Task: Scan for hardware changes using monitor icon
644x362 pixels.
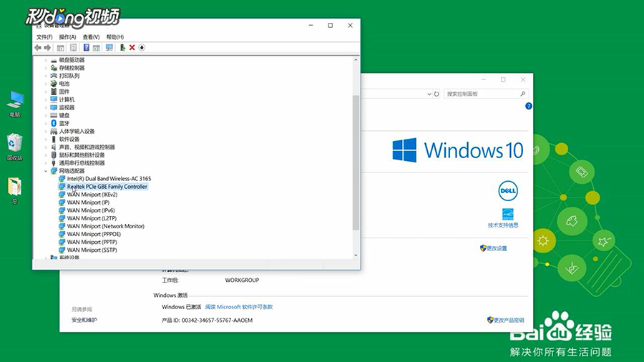Action: point(109,48)
